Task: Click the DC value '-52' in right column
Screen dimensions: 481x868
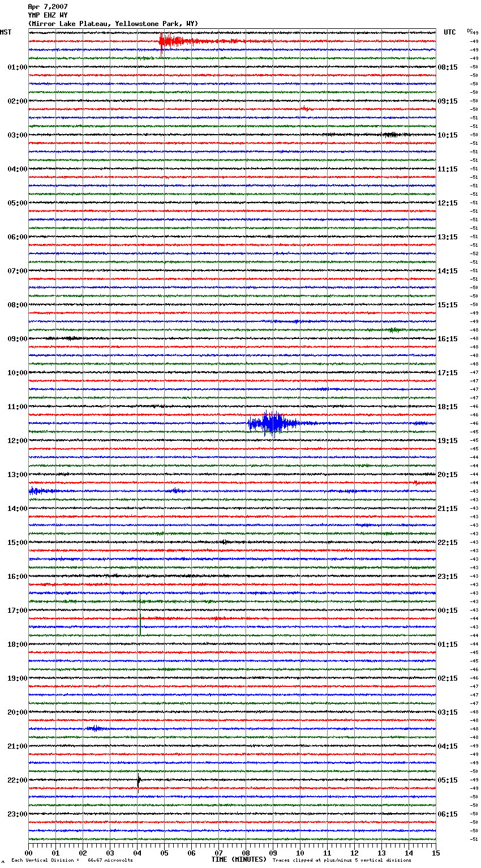Action: 475,253
